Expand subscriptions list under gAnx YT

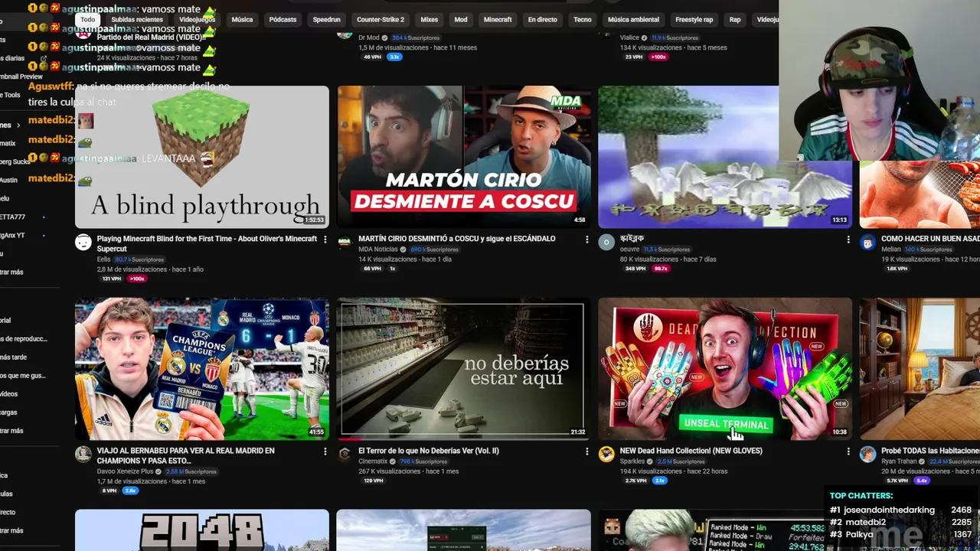click(x=11, y=272)
